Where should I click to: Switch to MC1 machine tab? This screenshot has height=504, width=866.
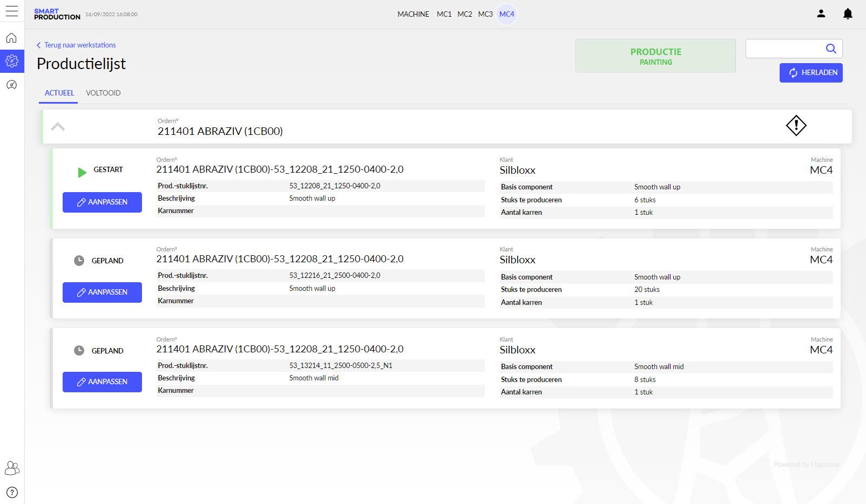click(x=444, y=14)
